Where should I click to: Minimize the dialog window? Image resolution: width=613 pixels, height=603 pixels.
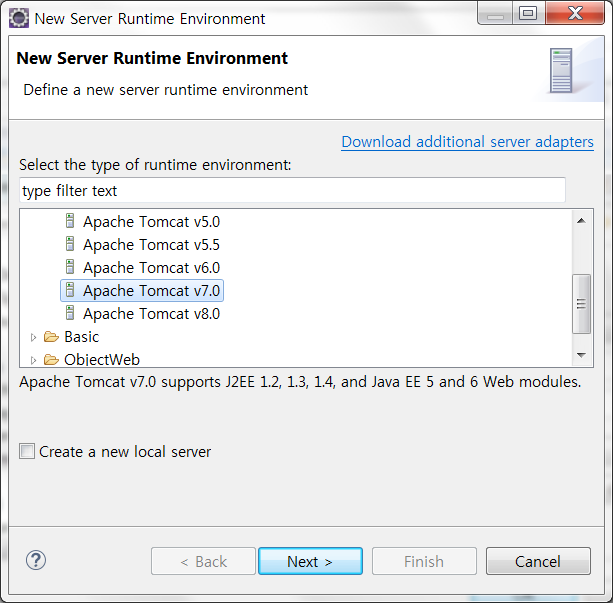click(495, 13)
